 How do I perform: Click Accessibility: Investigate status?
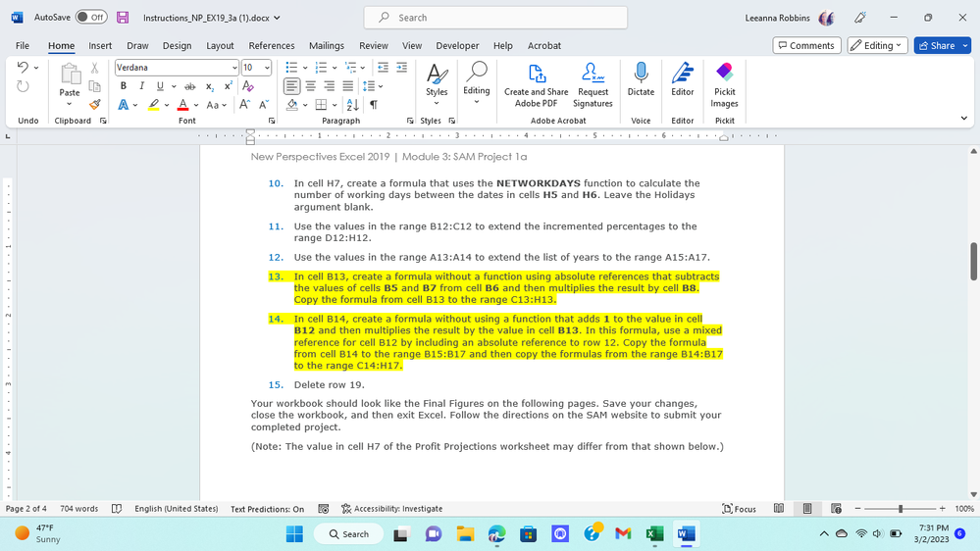[391, 509]
